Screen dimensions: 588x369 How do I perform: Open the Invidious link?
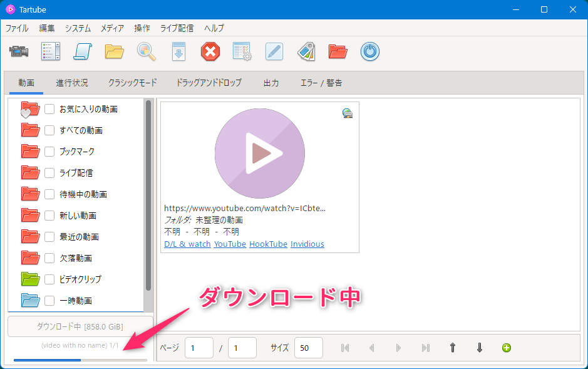[307, 244]
